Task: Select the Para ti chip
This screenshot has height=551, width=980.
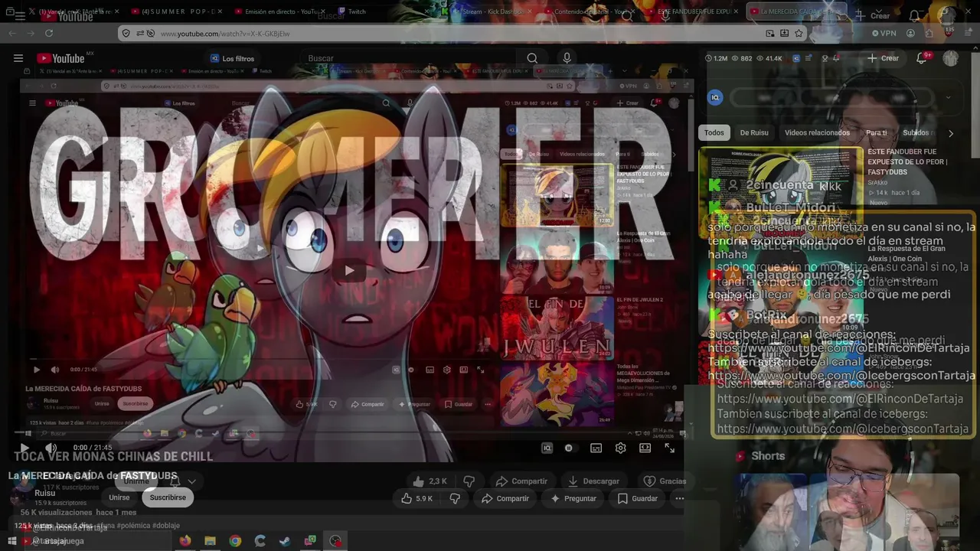Action: [876, 132]
